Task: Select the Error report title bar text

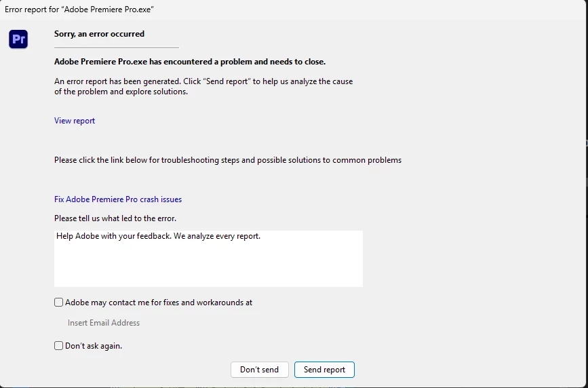Action: click(79, 9)
